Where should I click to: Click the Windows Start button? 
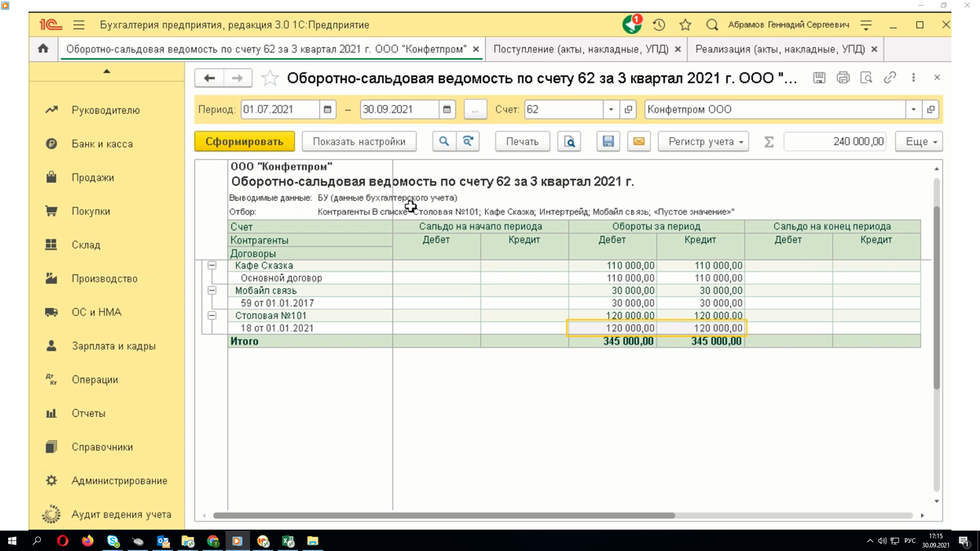pyautogui.click(x=12, y=540)
